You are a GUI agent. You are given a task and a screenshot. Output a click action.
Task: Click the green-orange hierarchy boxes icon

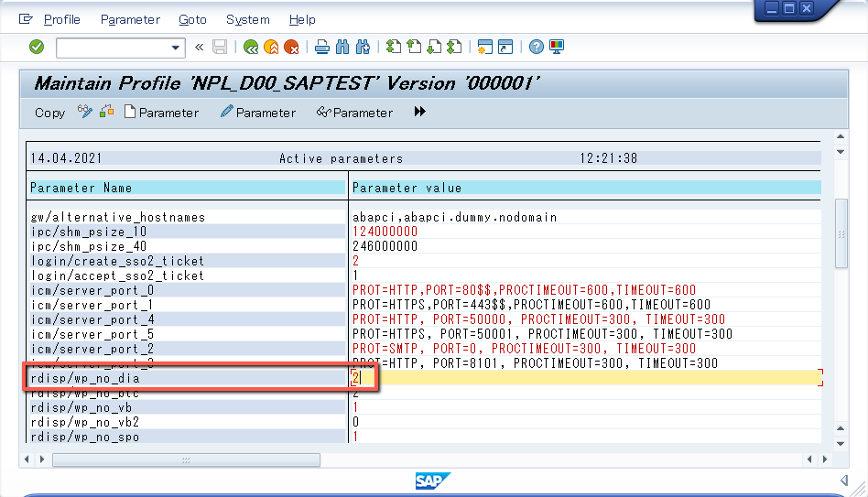[107, 112]
